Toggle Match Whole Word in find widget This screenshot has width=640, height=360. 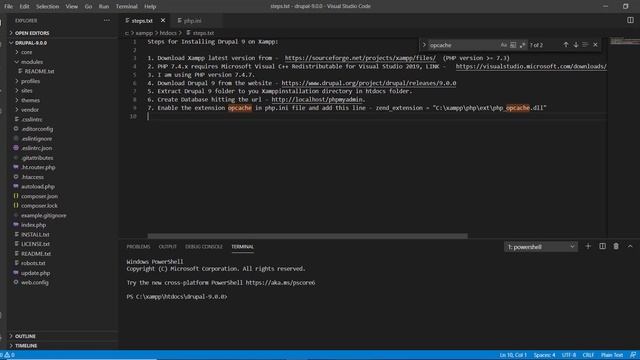coord(513,45)
